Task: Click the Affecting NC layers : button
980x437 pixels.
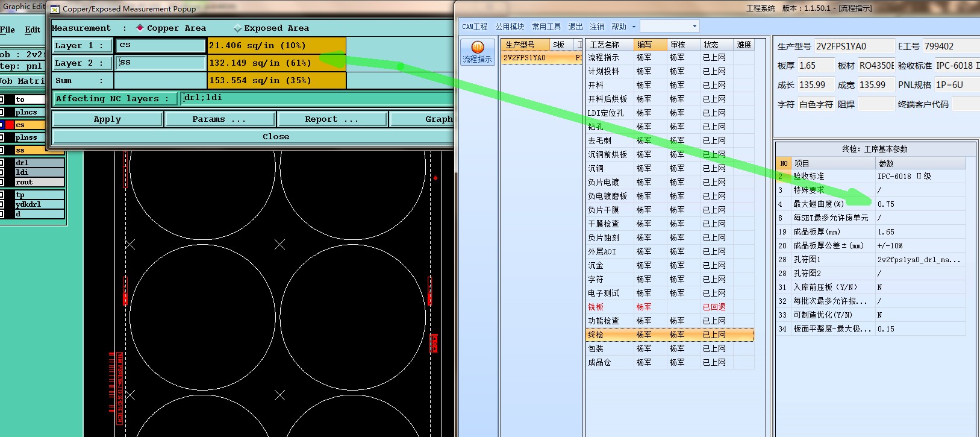Action: tap(115, 99)
